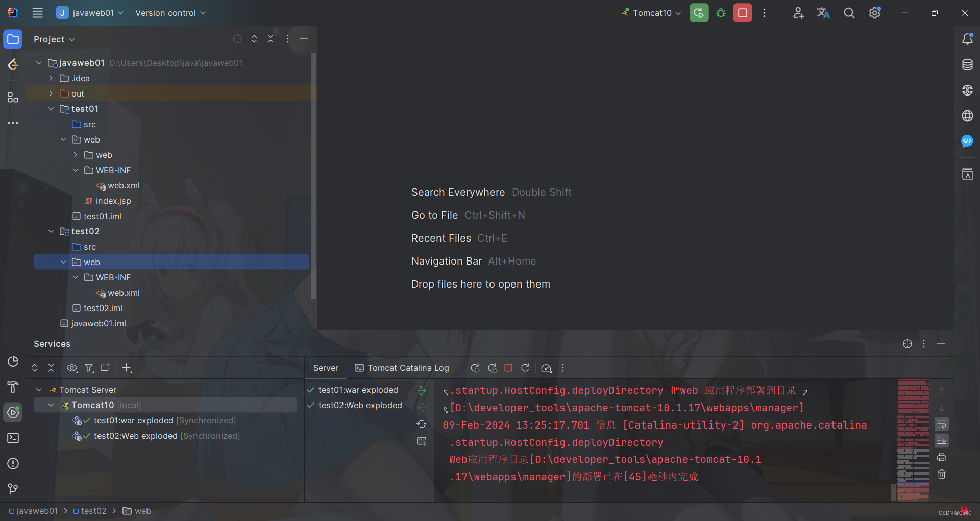Open Project panel options menu

coord(287,39)
